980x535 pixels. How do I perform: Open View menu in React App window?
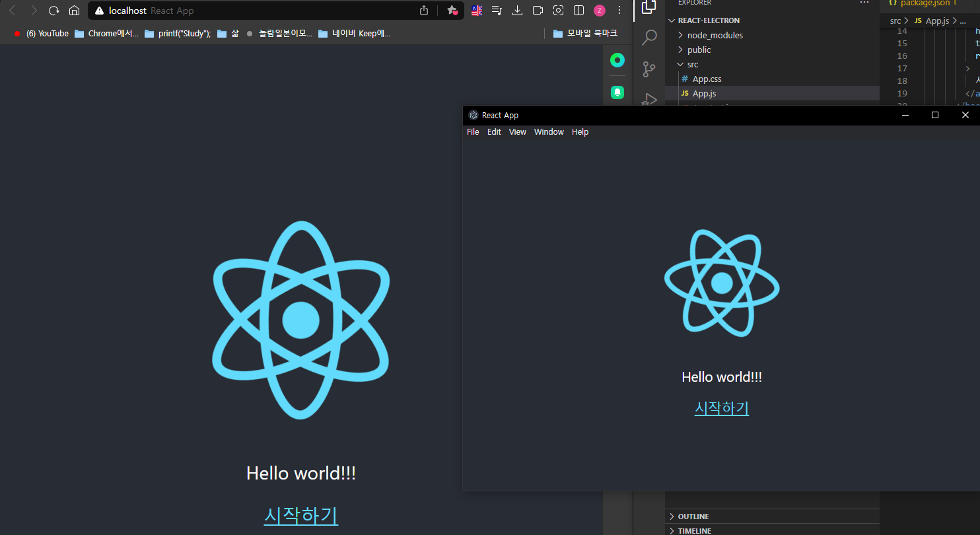tap(518, 132)
